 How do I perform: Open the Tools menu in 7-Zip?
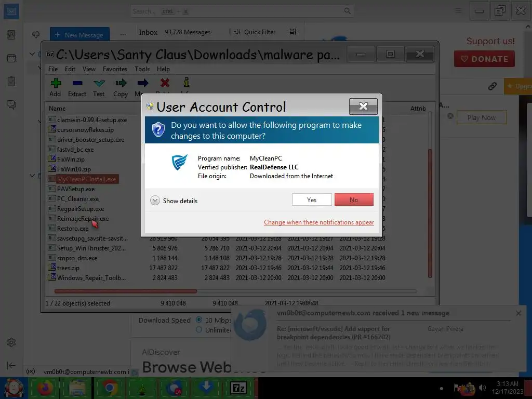(x=142, y=69)
